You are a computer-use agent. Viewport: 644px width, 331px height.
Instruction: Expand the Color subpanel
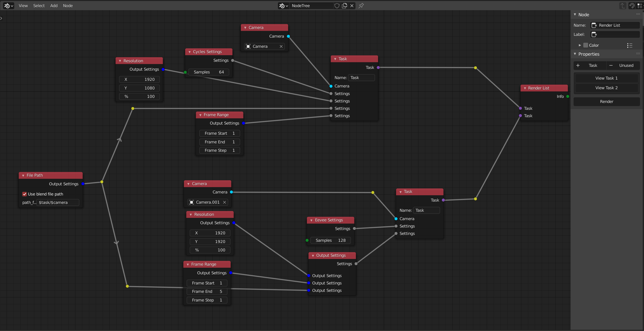pos(580,45)
